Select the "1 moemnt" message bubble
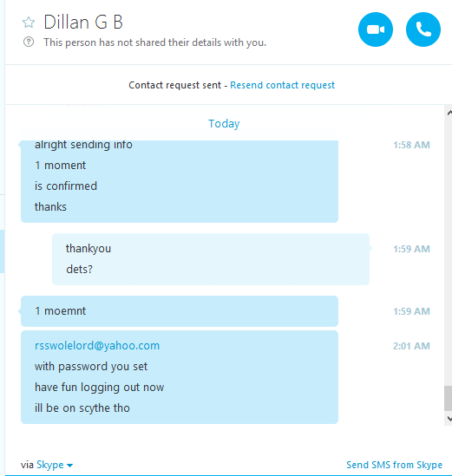 point(180,311)
